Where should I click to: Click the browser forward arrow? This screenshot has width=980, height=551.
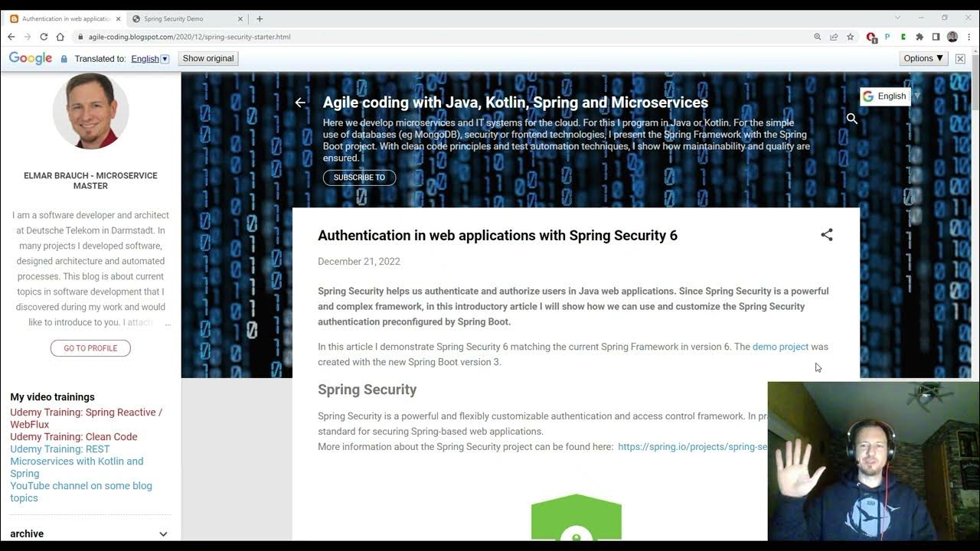(27, 37)
